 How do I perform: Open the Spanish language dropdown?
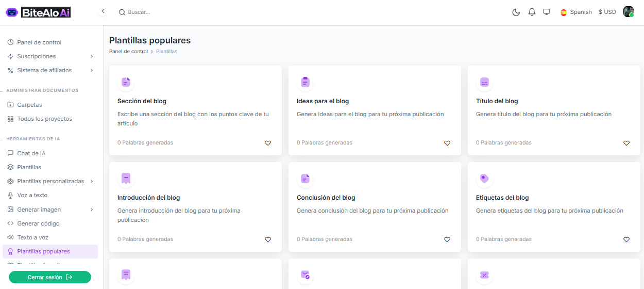tap(576, 12)
